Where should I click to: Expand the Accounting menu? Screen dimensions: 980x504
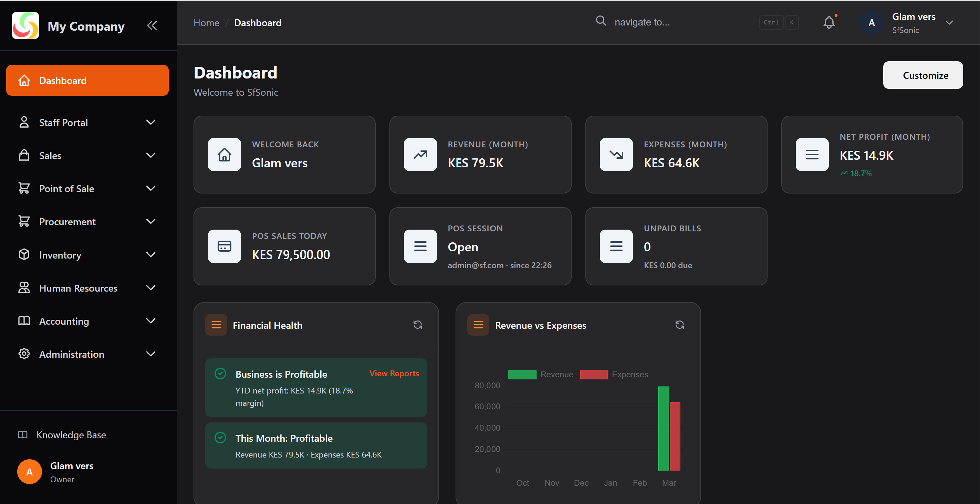(151, 321)
